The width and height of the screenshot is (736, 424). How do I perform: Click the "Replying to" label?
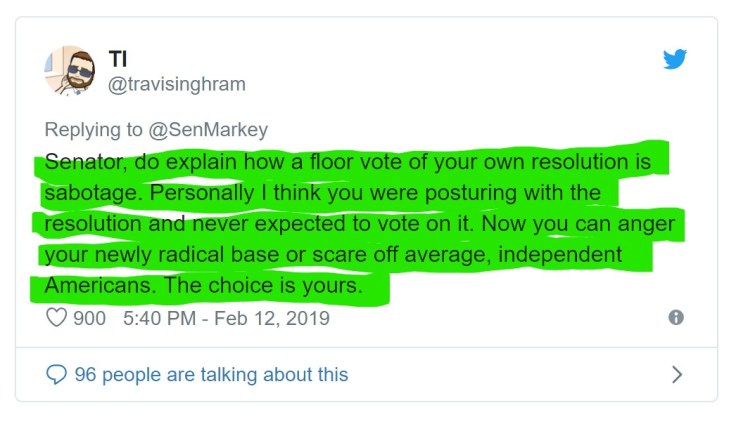[x=96, y=130]
